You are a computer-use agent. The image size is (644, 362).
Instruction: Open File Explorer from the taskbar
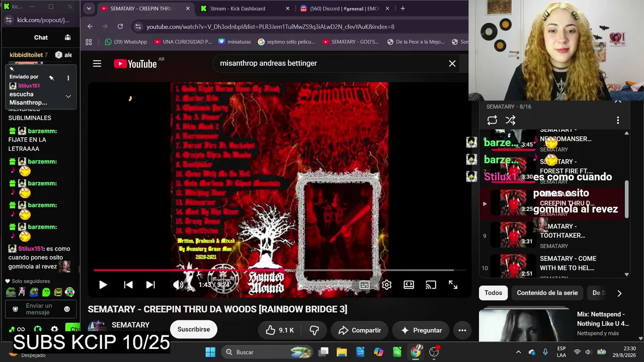tap(342, 352)
